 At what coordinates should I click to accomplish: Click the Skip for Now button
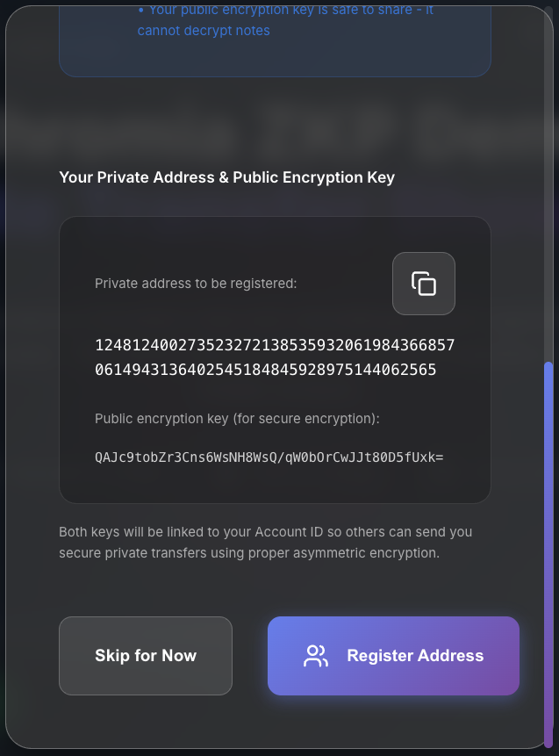tap(146, 655)
